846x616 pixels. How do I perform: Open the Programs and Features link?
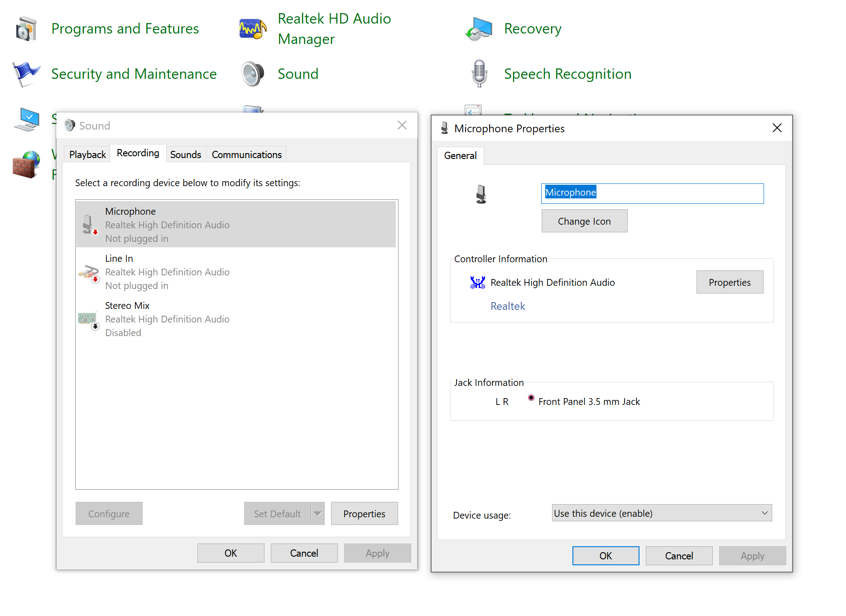pyautogui.click(x=125, y=29)
